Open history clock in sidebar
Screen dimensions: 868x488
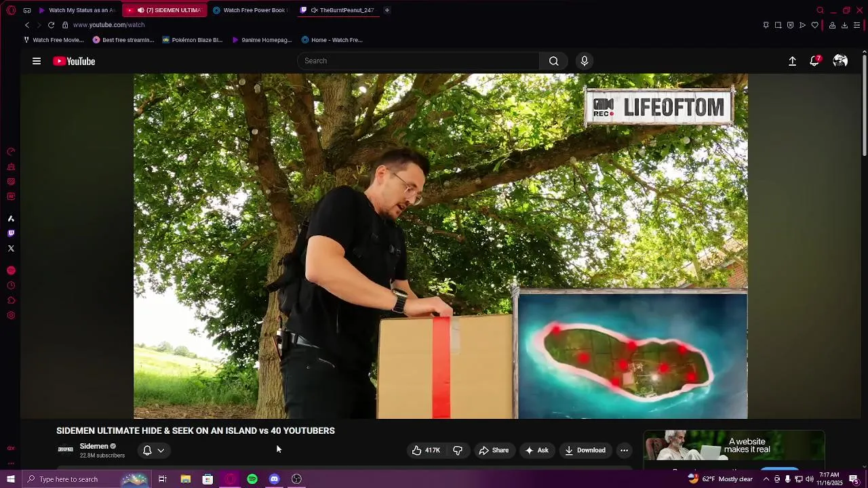point(11,285)
